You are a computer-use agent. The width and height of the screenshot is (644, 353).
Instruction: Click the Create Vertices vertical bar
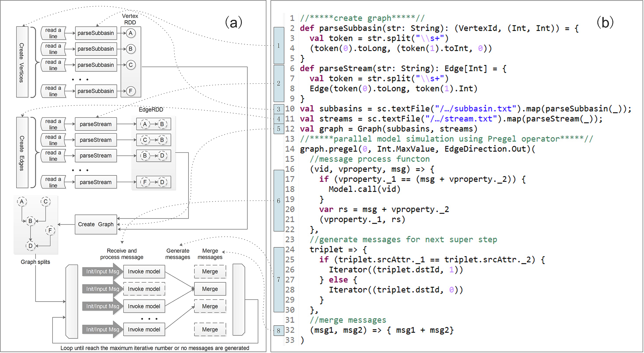[22, 62]
